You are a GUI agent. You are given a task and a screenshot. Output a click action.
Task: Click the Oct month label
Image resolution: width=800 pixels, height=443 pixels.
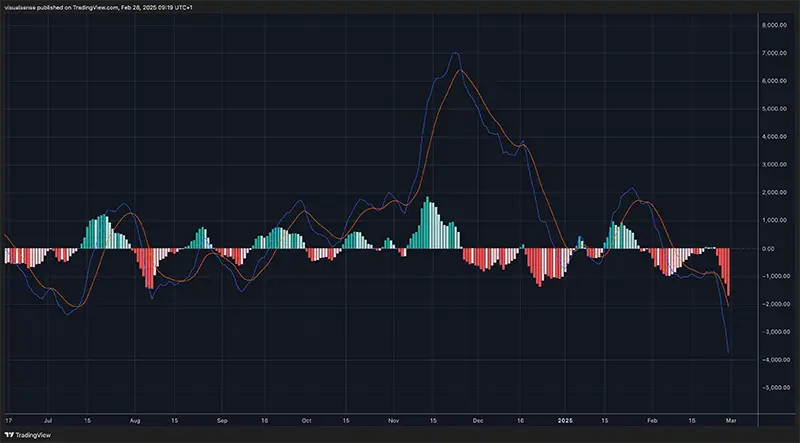(x=306, y=422)
